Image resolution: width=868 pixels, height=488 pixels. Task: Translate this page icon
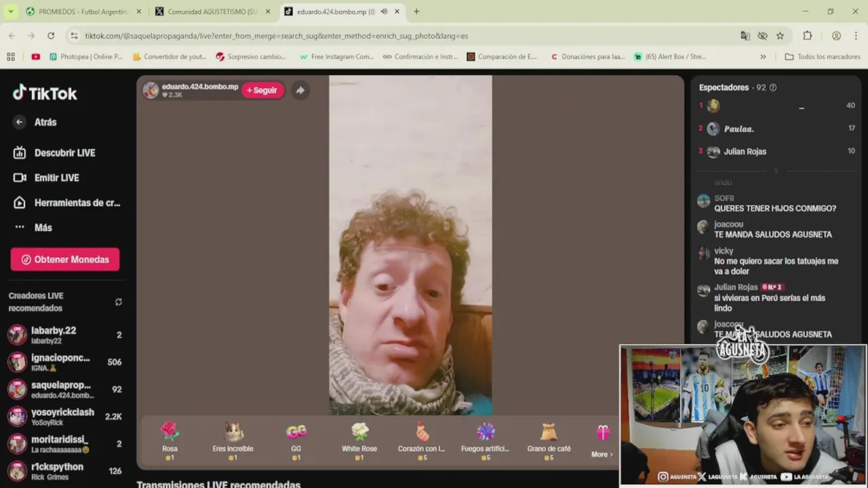[x=745, y=36]
